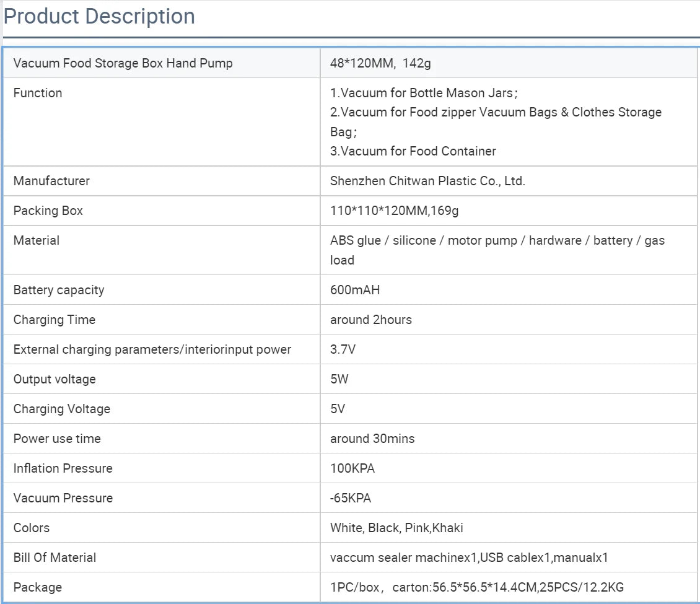Select the Packing Box label

click(x=48, y=211)
